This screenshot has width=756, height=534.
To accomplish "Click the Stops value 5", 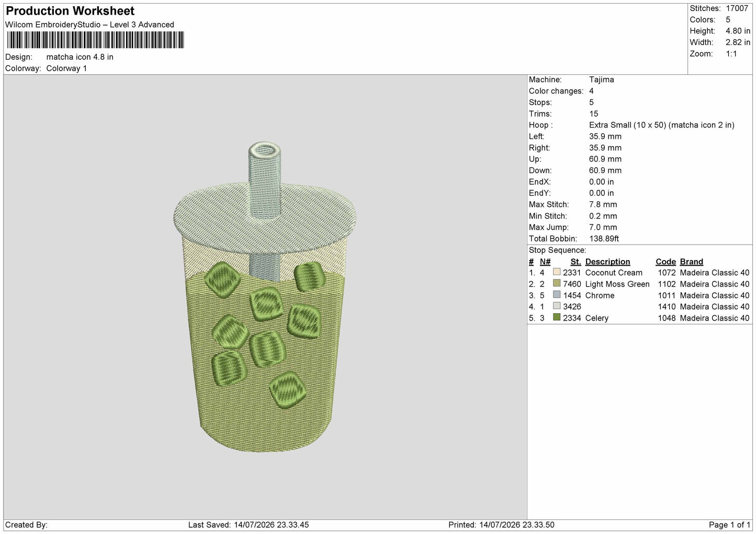I will click(x=591, y=103).
